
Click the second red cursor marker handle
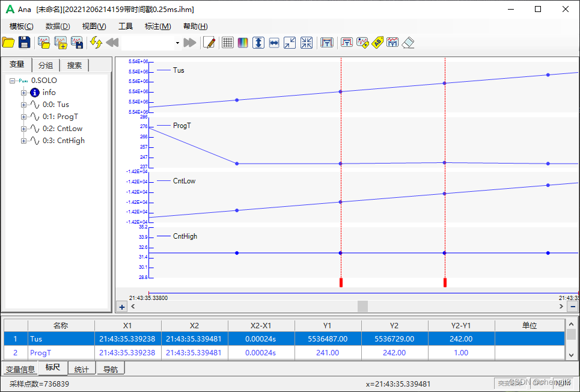click(445, 283)
